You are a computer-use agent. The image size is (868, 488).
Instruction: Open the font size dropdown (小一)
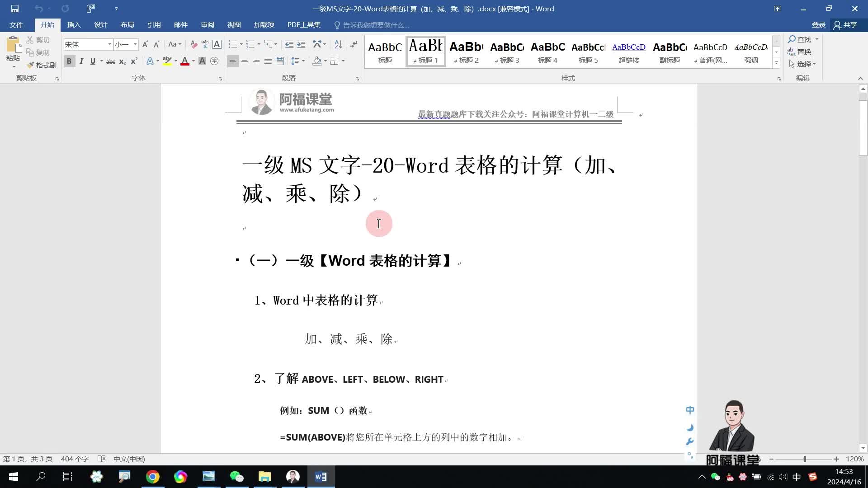point(135,44)
